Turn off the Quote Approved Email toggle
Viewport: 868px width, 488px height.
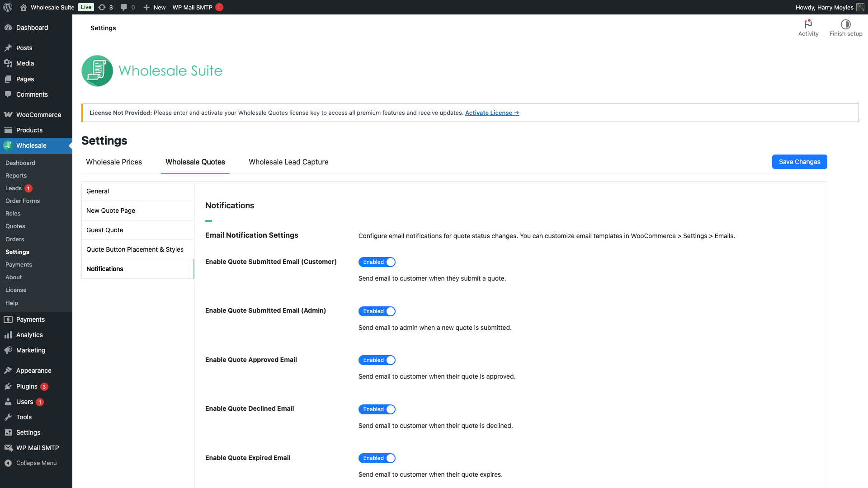[377, 360]
